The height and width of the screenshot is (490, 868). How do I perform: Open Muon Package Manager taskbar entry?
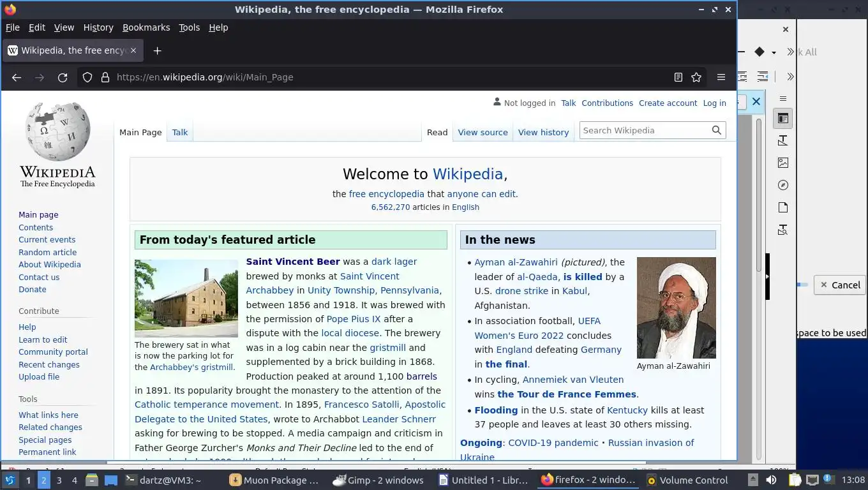pos(275,480)
